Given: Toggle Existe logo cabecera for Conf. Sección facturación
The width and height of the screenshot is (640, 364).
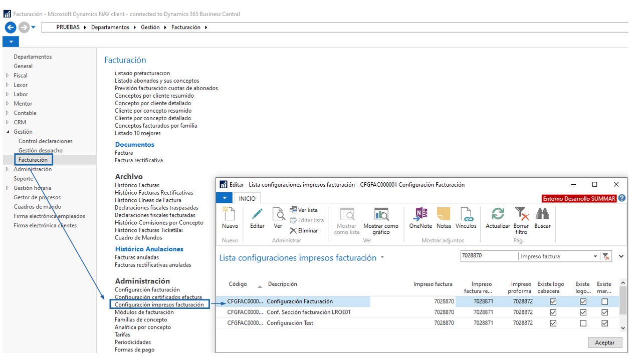Looking at the screenshot, I should point(553,312).
